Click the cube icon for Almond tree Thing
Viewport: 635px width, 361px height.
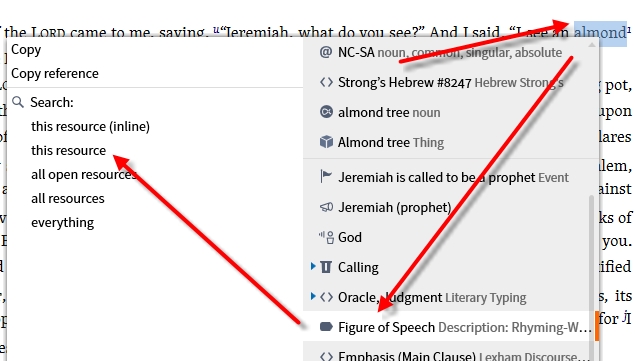326,142
